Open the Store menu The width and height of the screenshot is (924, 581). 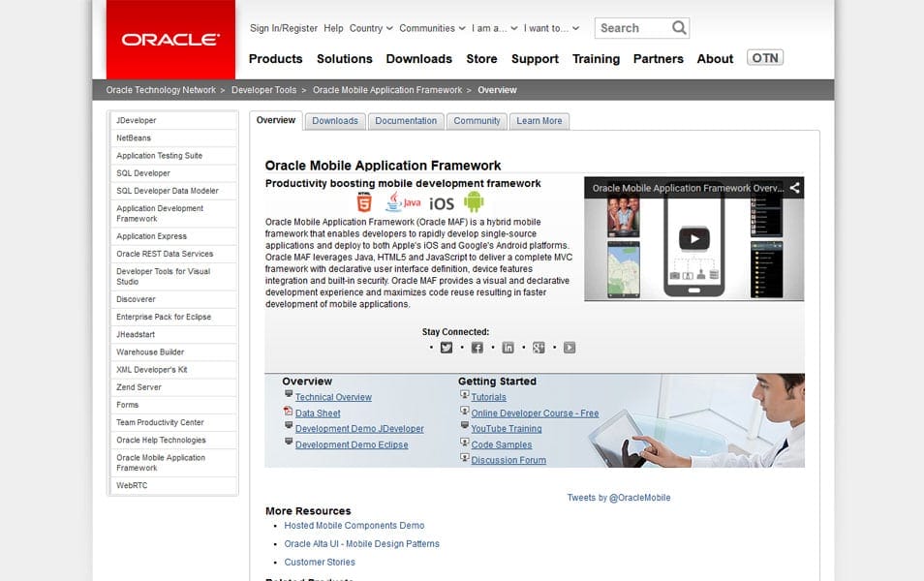click(481, 59)
